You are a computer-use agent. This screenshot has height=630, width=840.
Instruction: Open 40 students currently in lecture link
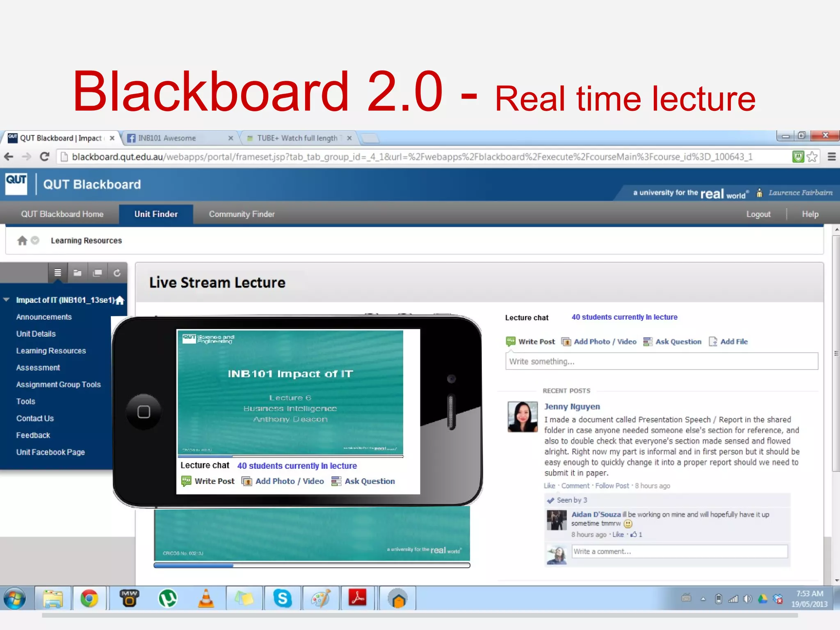pyautogui.click(x=624, y=317)
